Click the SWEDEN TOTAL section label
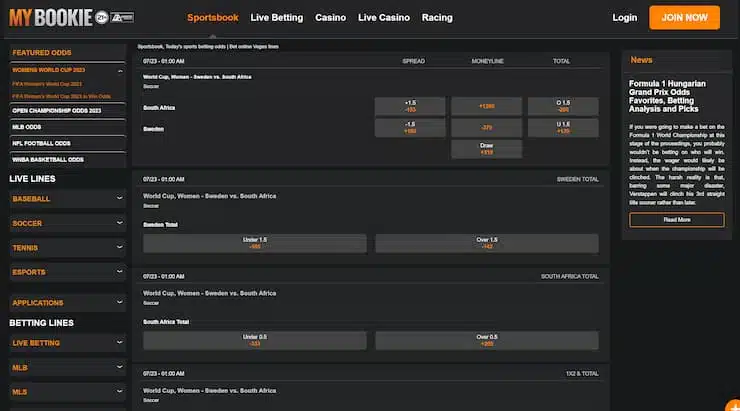740x411 pixels. point(578,179)
